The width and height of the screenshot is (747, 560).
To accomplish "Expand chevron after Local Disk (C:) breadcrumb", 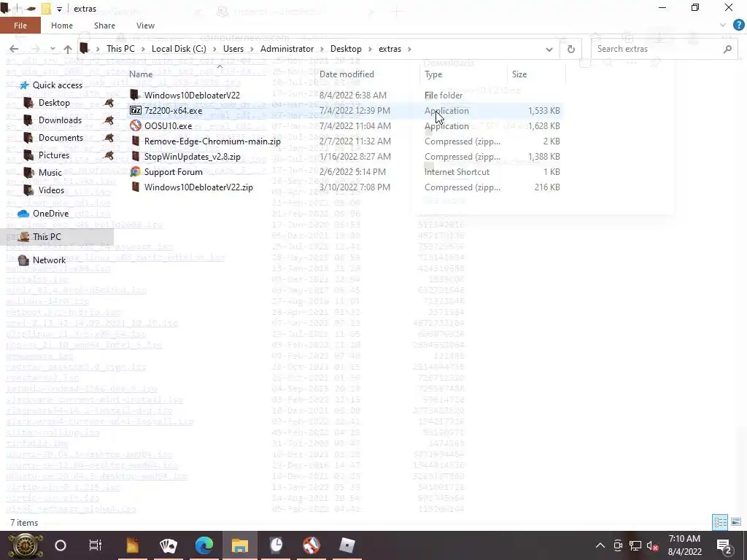I will (214, 49).
